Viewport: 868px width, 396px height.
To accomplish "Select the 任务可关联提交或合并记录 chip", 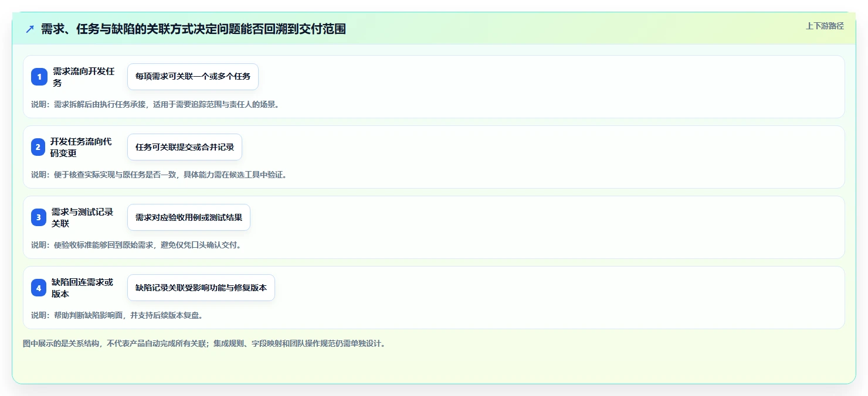I will (185, 147).
